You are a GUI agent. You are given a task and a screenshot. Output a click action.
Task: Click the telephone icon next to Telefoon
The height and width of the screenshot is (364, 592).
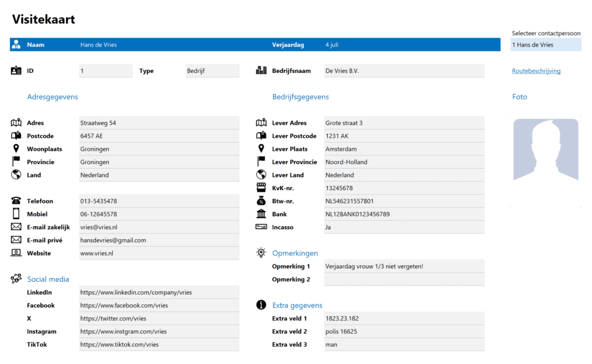coord(15,200)
